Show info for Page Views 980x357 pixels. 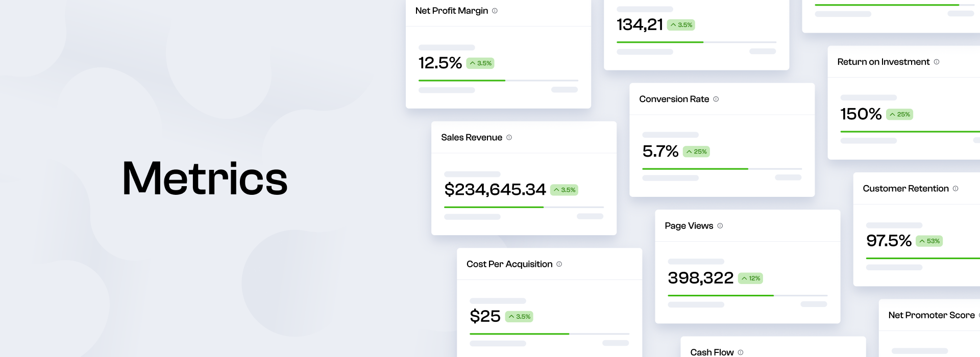pyautogui.click(x=720, y=226)
